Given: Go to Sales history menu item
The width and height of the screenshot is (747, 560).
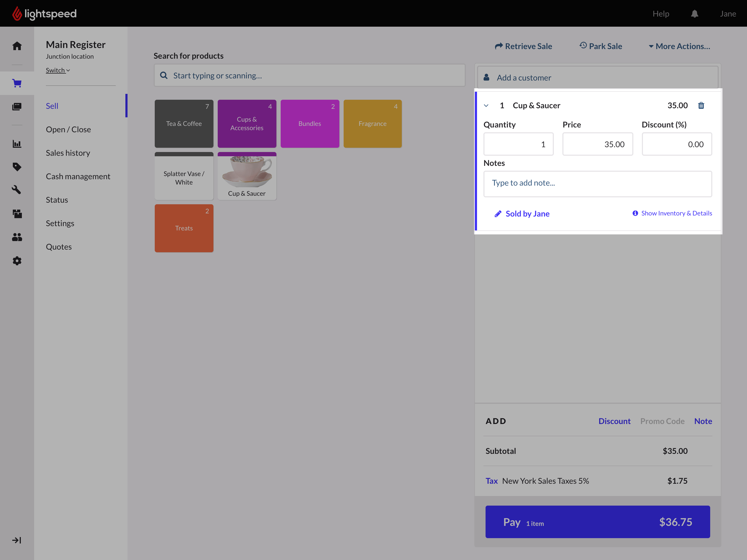Looking at the screenshot, I should [68, 153].
